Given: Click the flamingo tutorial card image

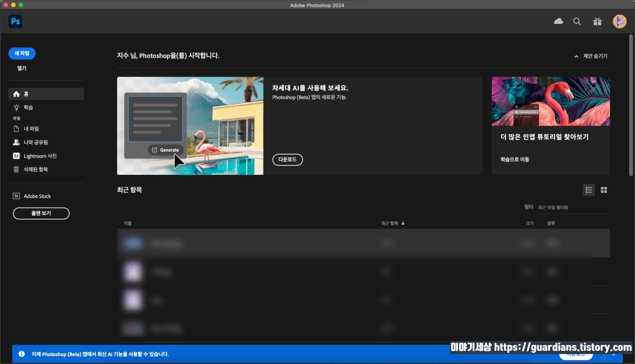Looking at the screenshot, I should pyautogui.click(x=550, y=101).
